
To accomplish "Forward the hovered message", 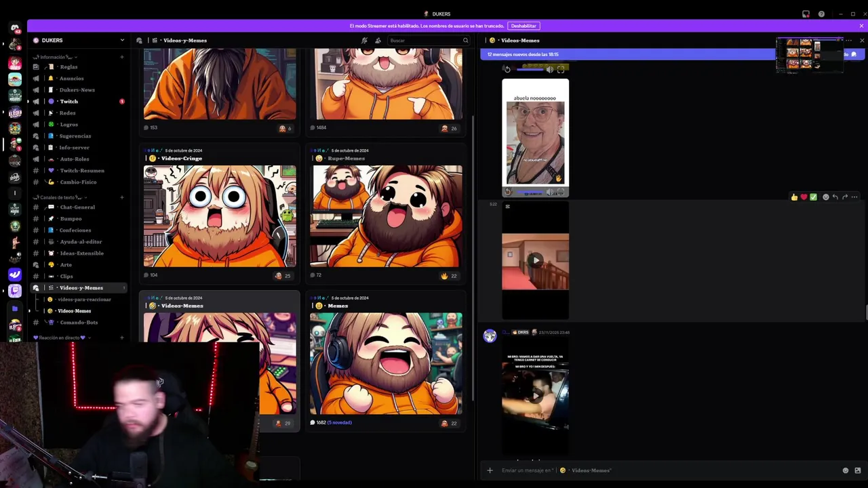I will [x=844, y=197].
